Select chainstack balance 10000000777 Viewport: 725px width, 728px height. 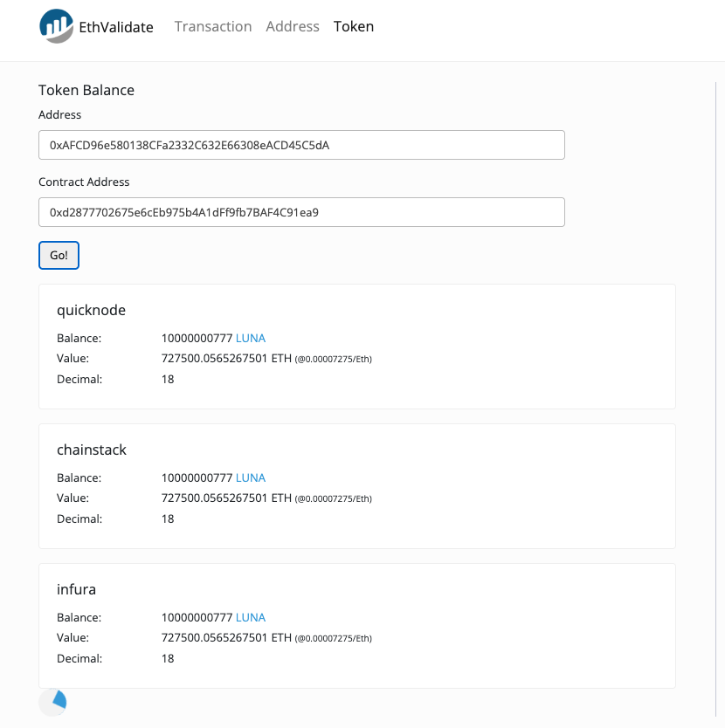click(197, 477)
